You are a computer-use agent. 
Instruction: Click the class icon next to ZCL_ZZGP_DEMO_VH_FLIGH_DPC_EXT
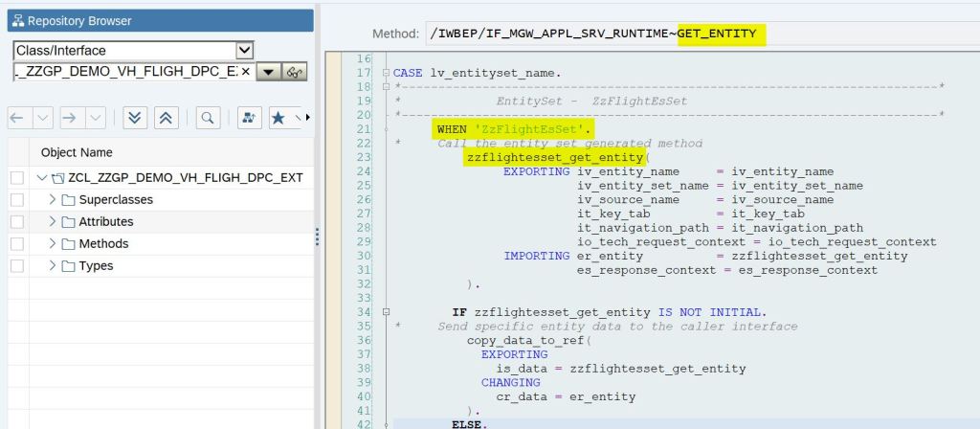(x=58, y=179)
